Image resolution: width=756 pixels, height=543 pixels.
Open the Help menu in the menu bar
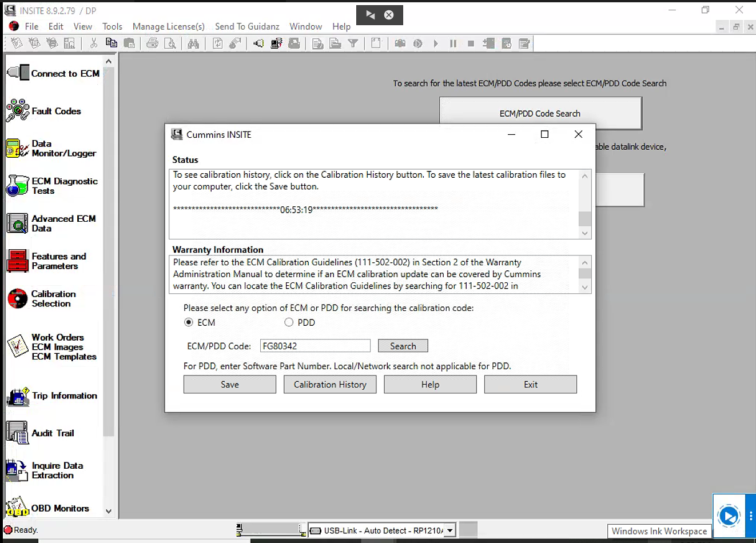coord(341,26)
